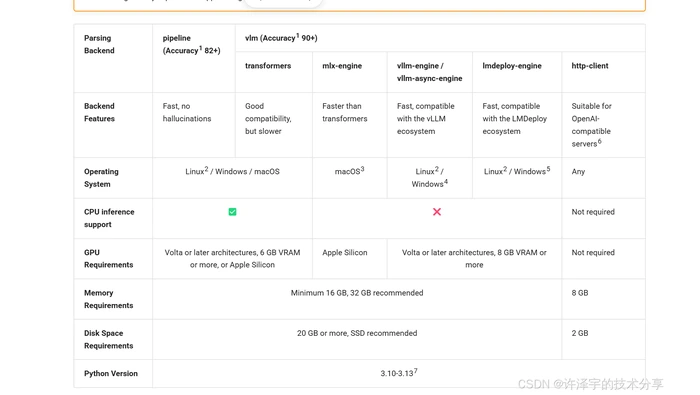The width and height of the screenshot is (700, 395).
Task: Click footnote 7 beside Python version 3.10-3.13
Action: pyautogui.click(x=416, y=370)
